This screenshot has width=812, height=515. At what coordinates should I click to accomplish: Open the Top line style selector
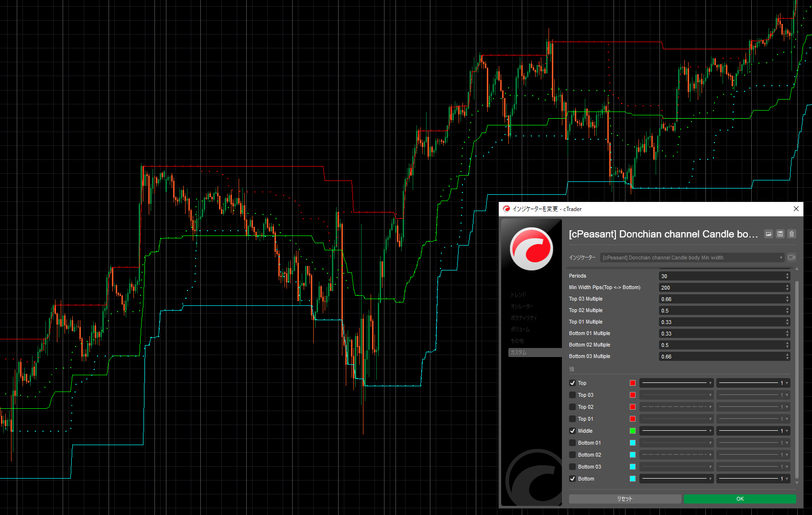[676, 382]
